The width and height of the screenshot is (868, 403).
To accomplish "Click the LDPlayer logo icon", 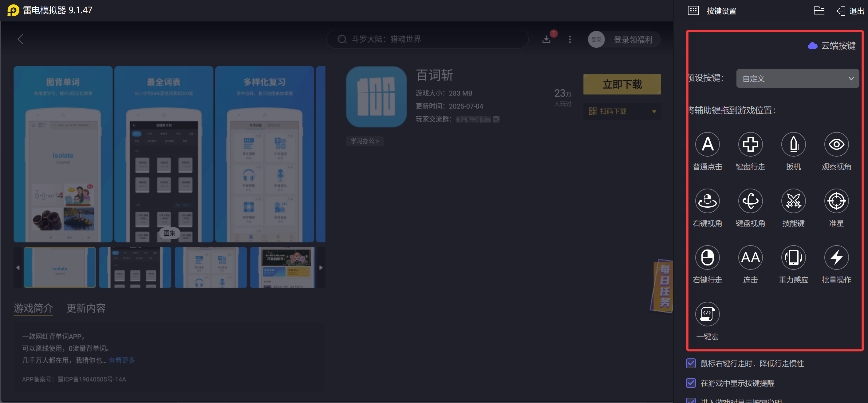I will [x=13, y=10].
